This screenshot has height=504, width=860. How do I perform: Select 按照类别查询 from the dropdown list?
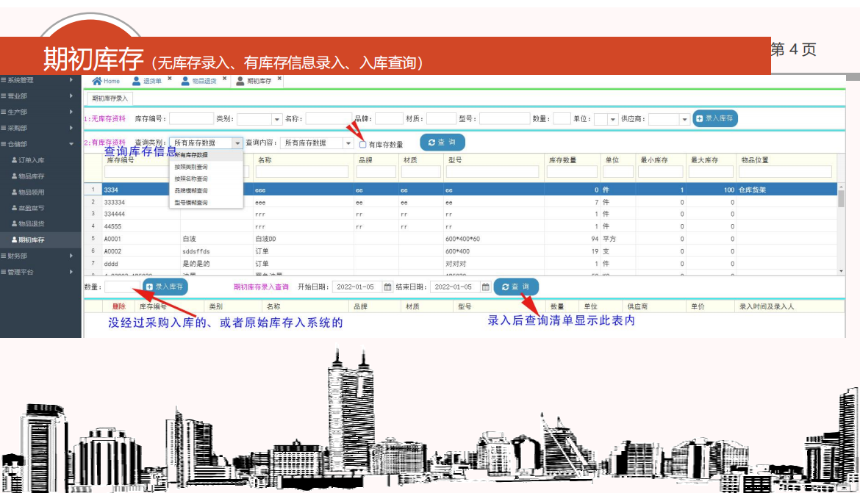tap(191, 167)
